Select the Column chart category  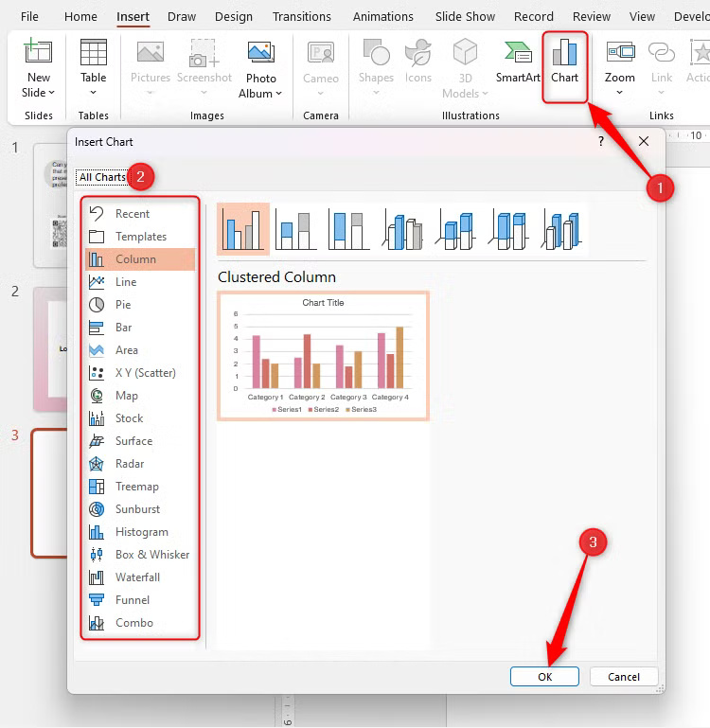[140, 259]
